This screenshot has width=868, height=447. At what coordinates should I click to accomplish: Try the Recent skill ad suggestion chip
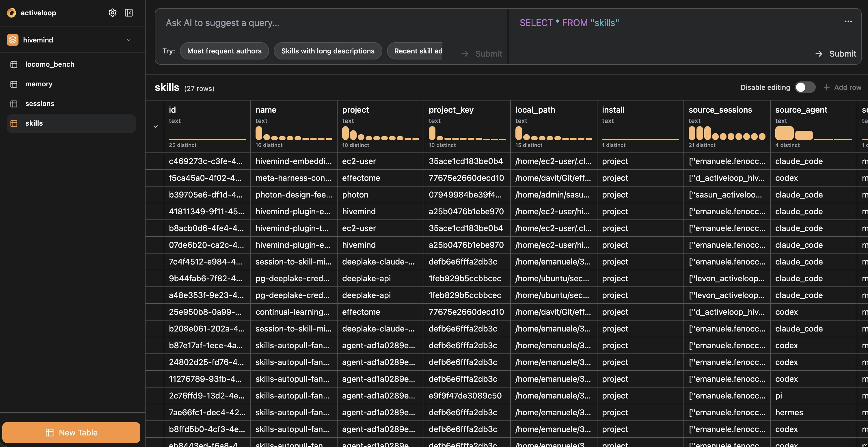tap(415, 51)
